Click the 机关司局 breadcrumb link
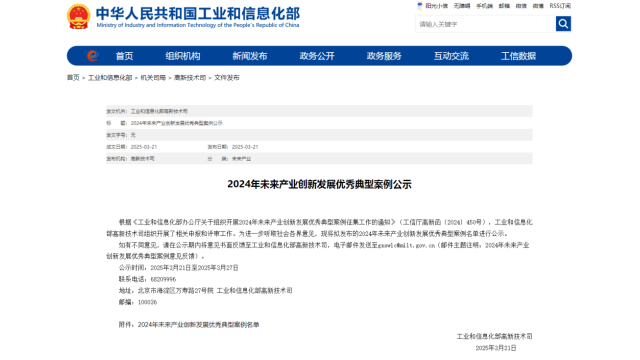Image resolution: width=640 pixels, height=360 pixels. [153, 78]
